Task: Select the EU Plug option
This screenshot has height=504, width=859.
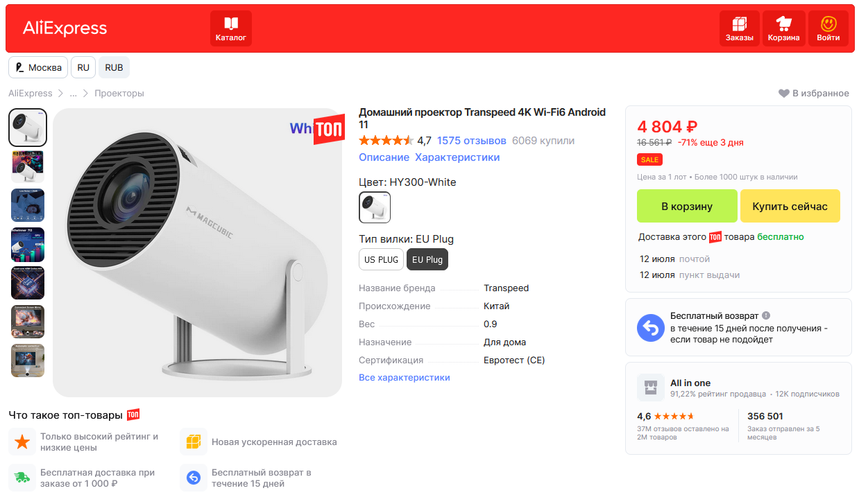Action: pos(427,259)
